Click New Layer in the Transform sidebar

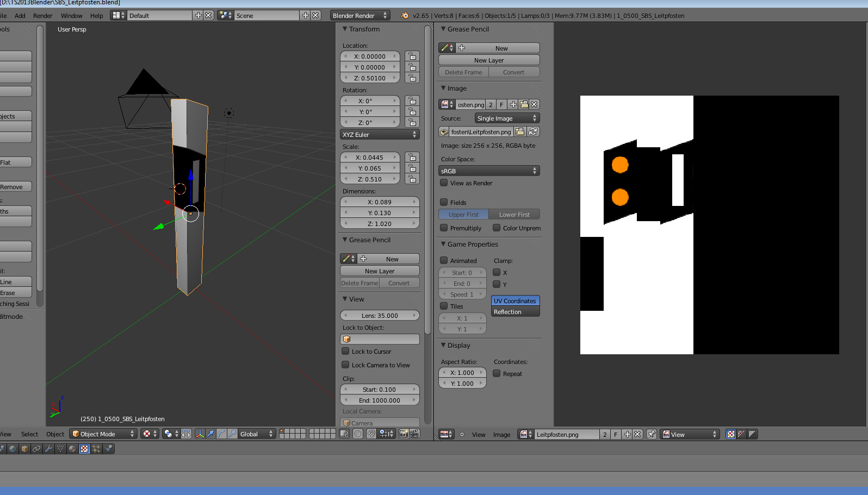click(380, 271)
